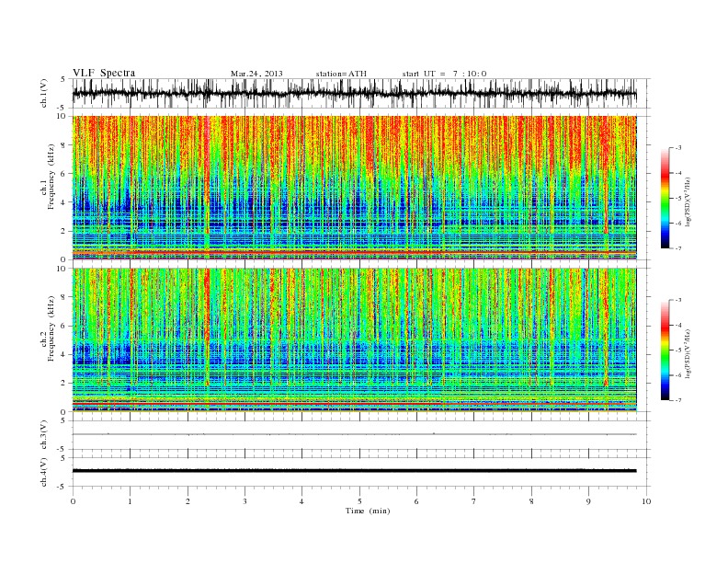This screenshot has height=563, width=728.
Task: Click the flat ch.3 voltage trace
Action: (x=354, y=434)
